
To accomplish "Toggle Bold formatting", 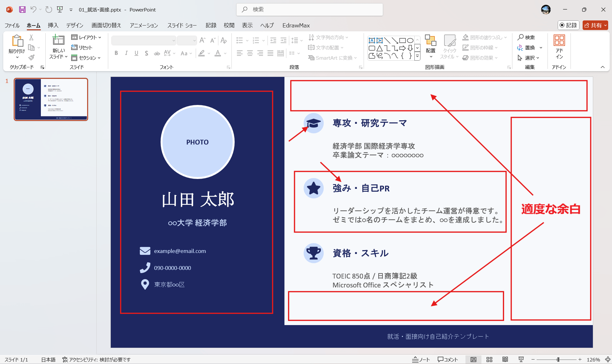I will 116,53.
